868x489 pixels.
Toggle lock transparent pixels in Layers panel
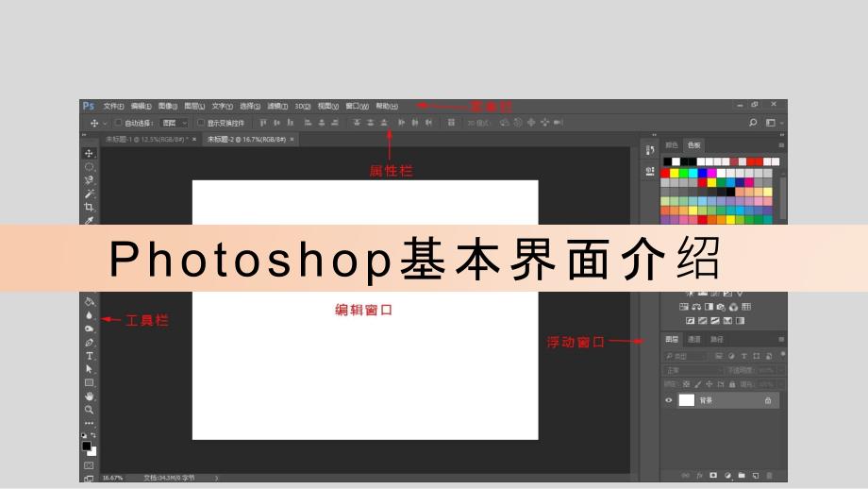tap(687, 384)
